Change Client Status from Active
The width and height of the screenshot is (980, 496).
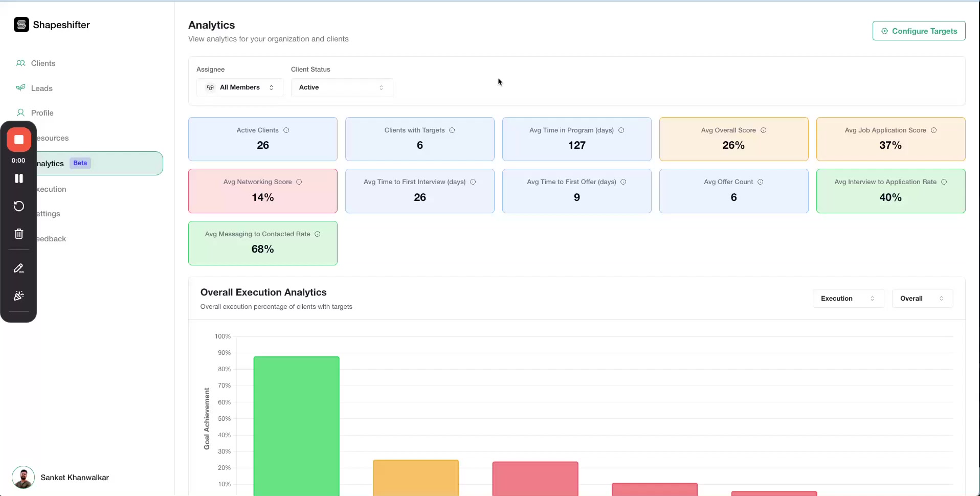(x=342, y=87)
